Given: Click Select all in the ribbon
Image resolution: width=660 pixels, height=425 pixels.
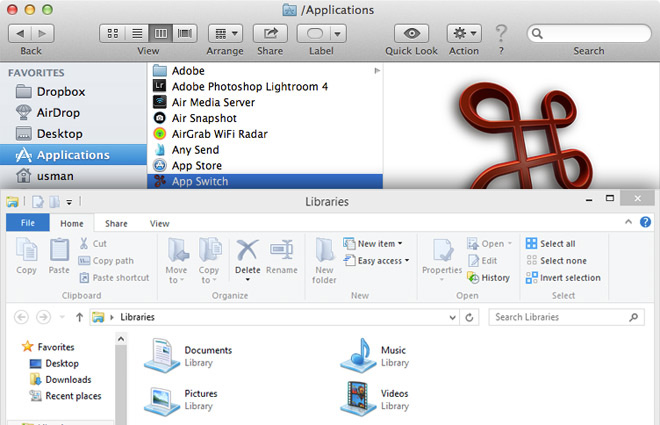Looking at the screenshot, I should (x=551, y=244).
